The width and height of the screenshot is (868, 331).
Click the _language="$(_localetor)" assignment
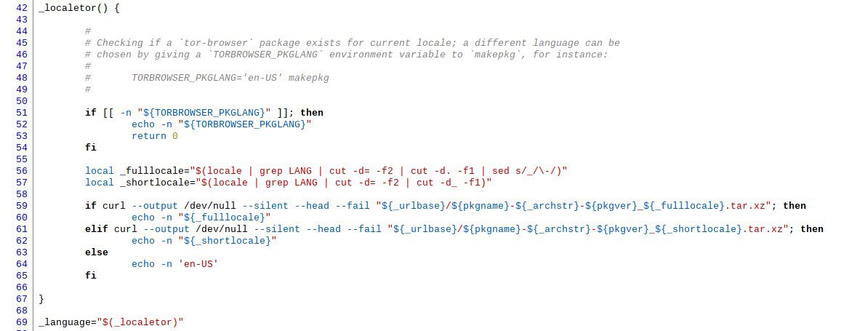point(110,322)
